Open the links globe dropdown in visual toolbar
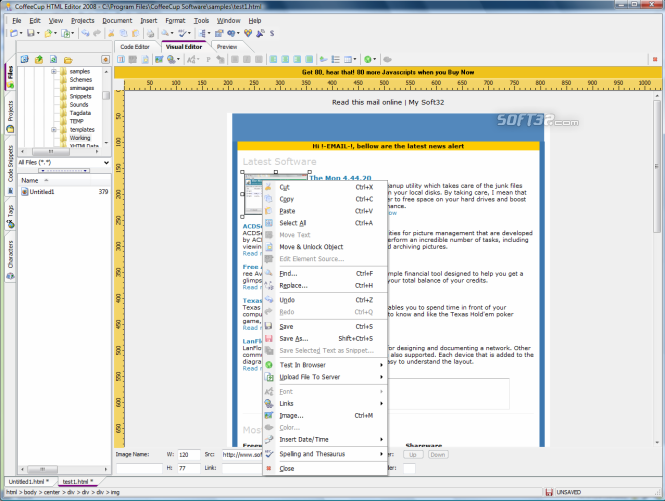665x501 pixels. point(178,59)
